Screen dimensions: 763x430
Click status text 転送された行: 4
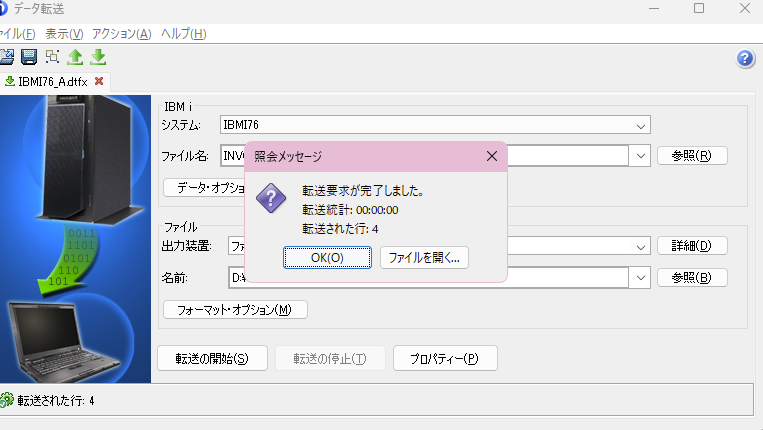tap(56, 400)
